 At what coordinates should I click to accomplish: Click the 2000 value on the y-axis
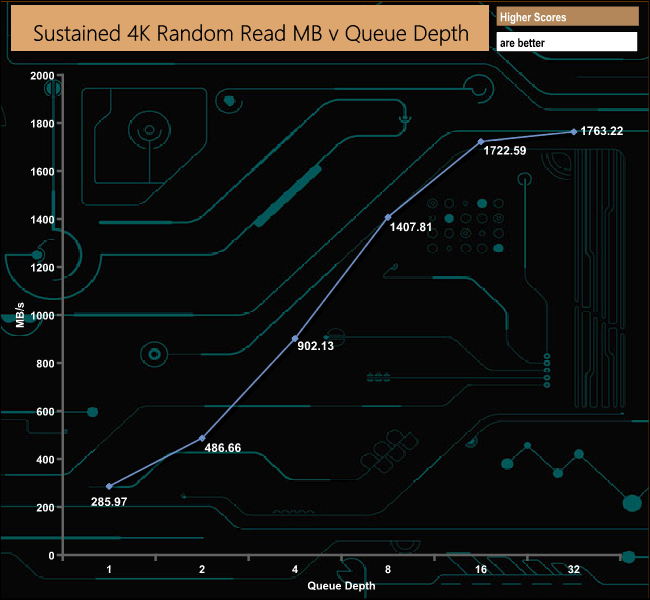click(42, 75)
